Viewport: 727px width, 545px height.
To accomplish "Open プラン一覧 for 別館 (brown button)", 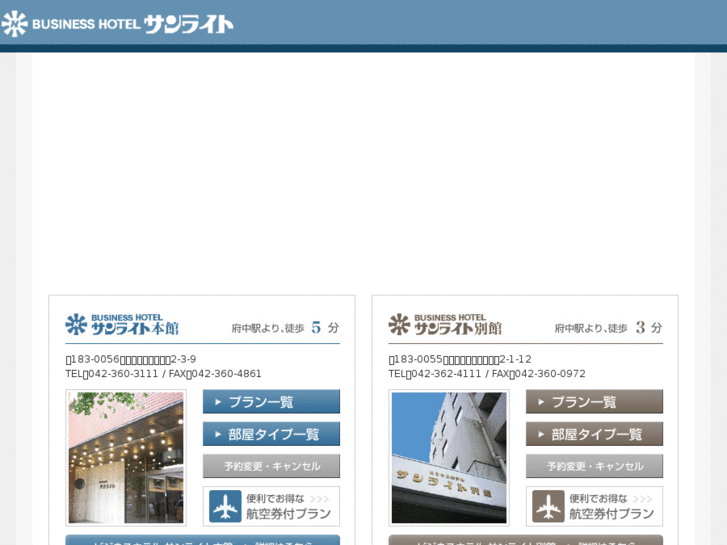I will (594, 402).
